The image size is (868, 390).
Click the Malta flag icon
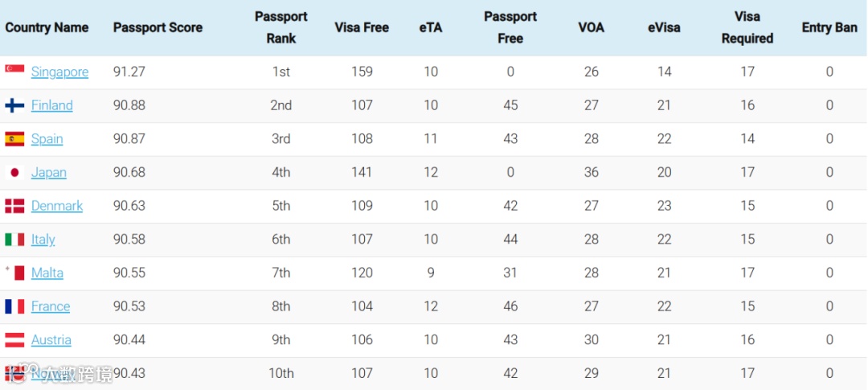[x=14, y=273]
